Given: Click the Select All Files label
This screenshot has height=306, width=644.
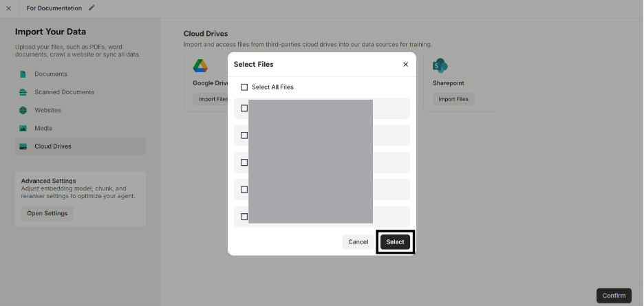Looking at the screenshot, I should pos(272,87).
